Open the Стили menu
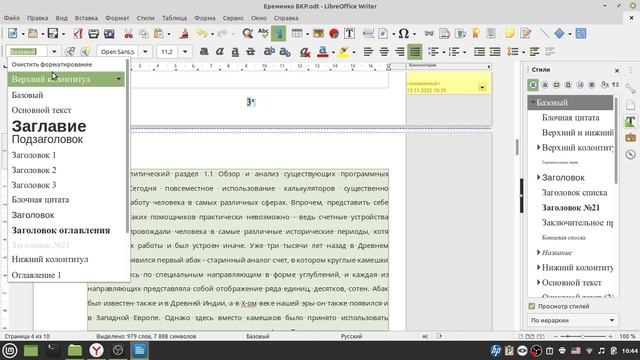Screen dimensions: 640x360 click(145, 18)
